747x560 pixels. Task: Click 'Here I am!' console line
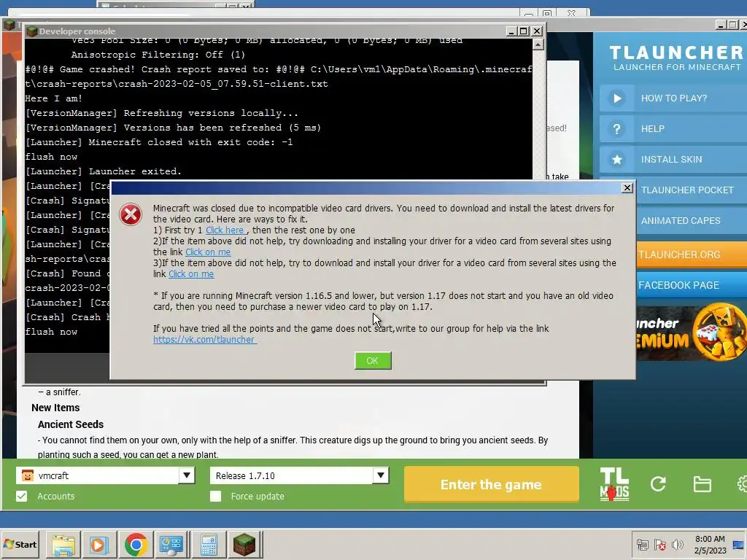pyautogui.click(x=53, y=98)
